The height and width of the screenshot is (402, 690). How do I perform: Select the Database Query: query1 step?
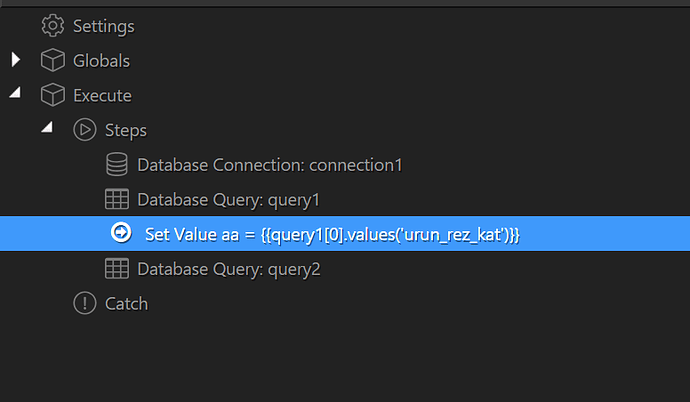228,200
